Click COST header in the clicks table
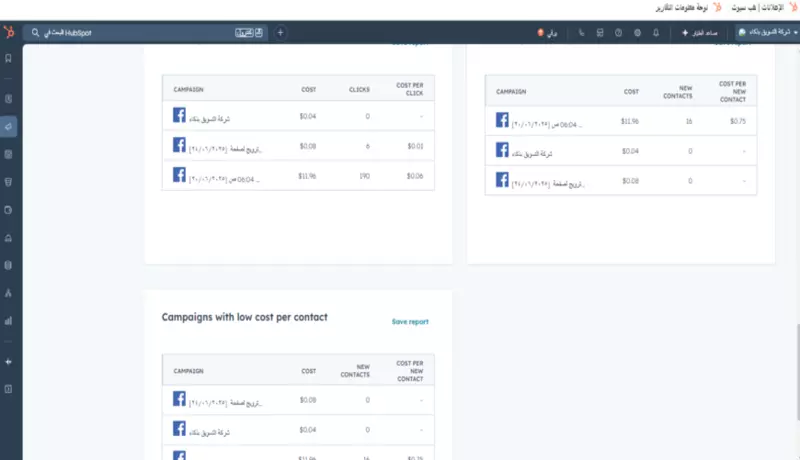 point(309,90)
